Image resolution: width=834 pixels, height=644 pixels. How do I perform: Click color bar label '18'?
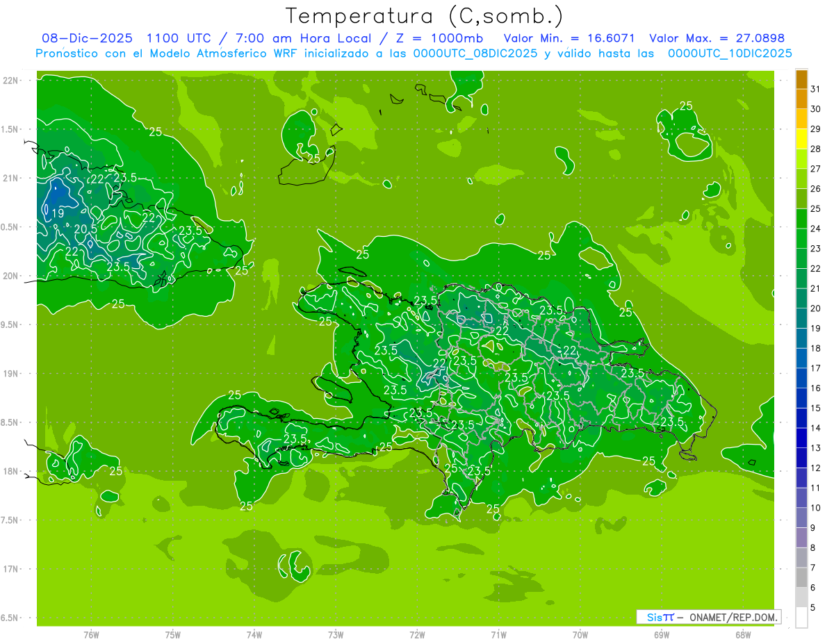[x=816, y=348]
